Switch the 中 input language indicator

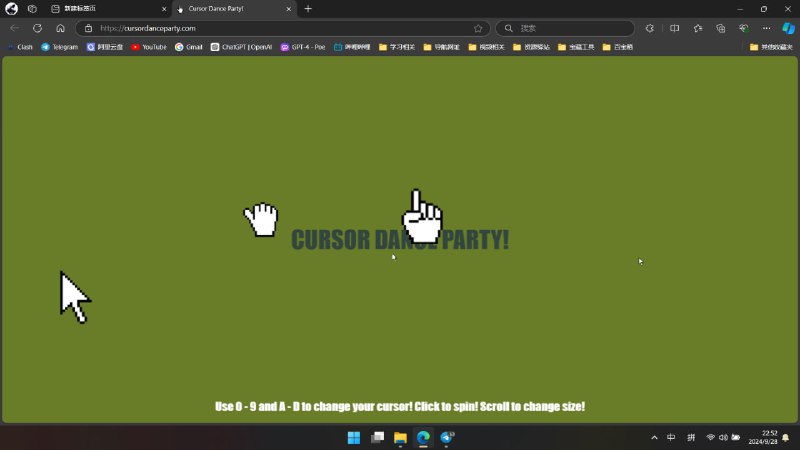[x=671, y=438]
